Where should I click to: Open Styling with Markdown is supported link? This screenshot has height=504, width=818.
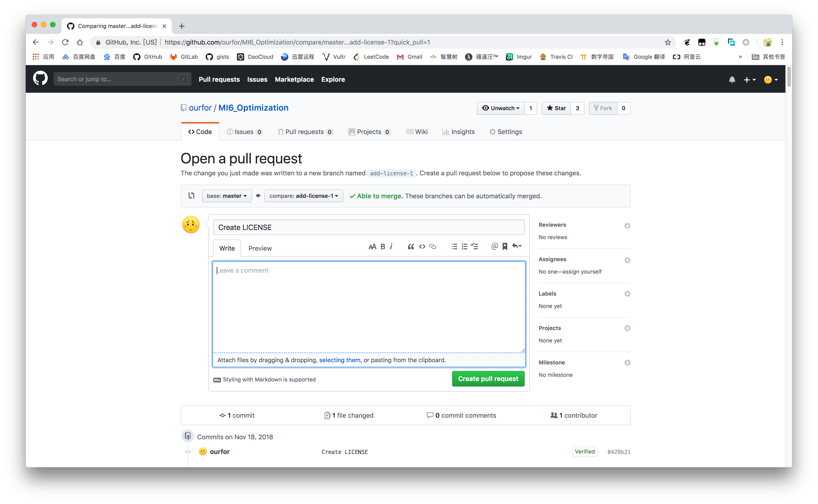click(x=265, y=380)
